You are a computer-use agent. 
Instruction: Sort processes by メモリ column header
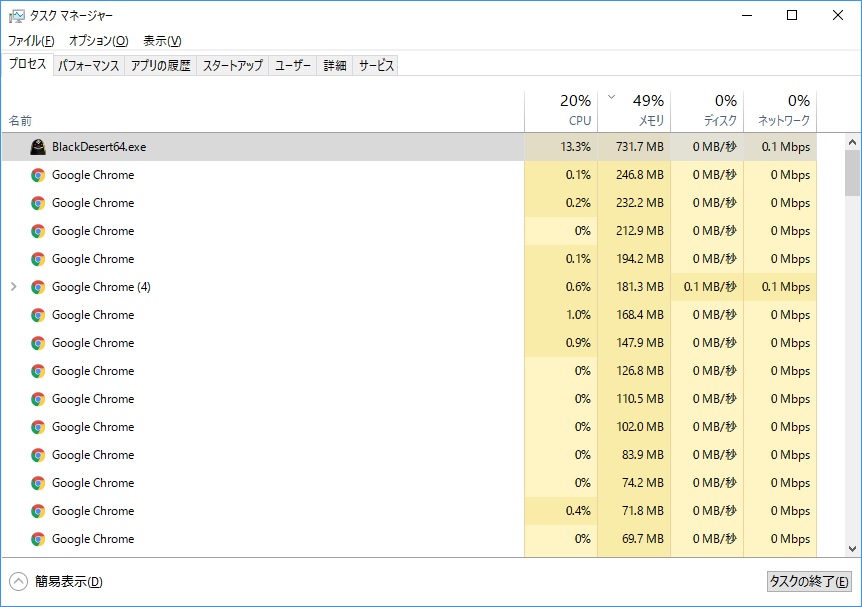pyautogui.click(x=634, y=111)
